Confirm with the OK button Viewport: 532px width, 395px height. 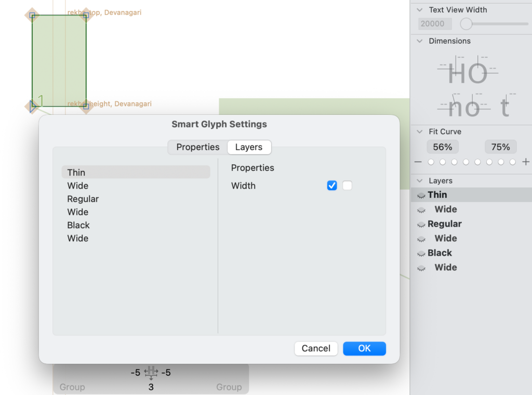[x=364, y=349]
